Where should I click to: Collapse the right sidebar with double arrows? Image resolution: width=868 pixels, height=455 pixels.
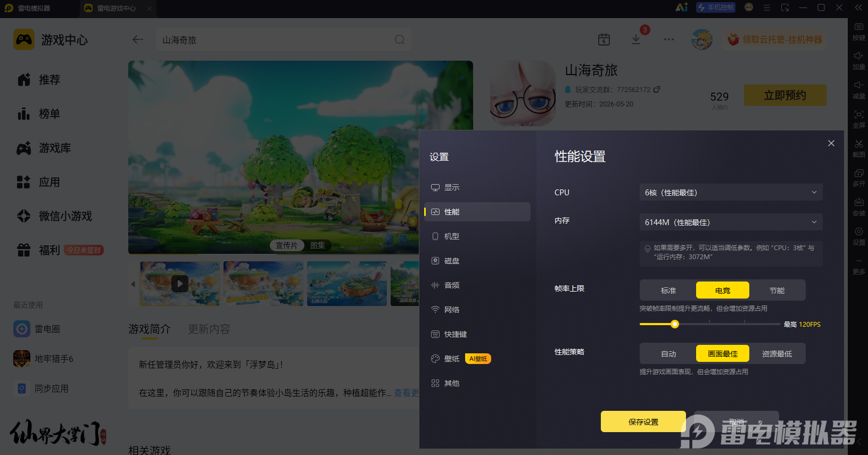[858, 7]
